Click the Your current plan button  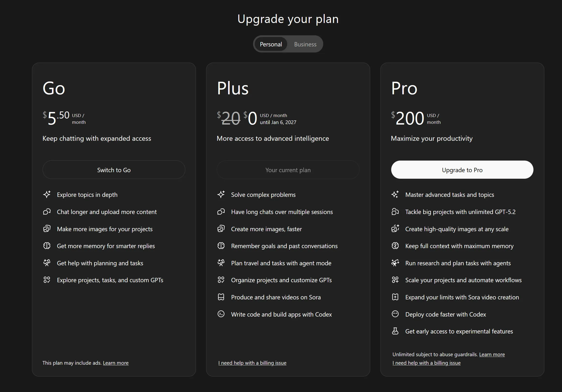pos(288,170)
